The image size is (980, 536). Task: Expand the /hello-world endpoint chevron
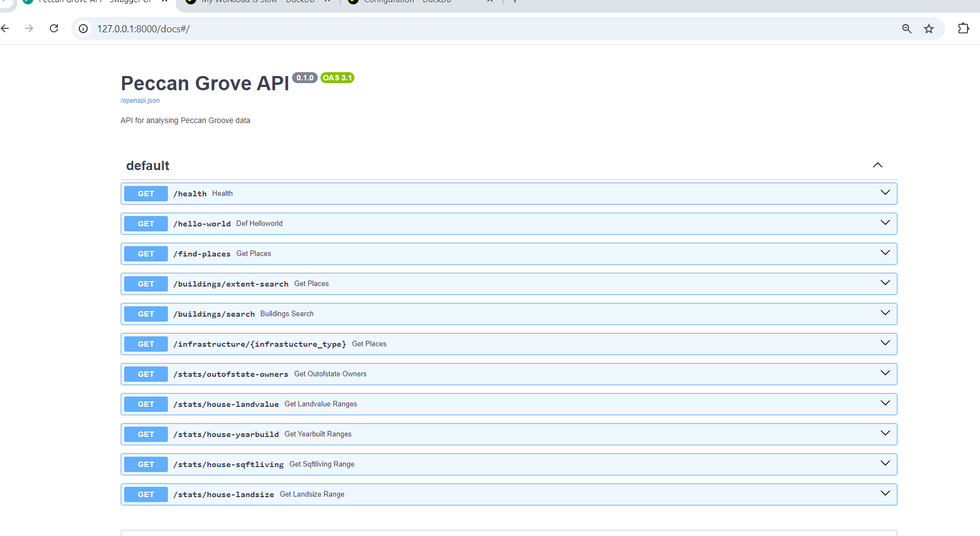[885, 223]
